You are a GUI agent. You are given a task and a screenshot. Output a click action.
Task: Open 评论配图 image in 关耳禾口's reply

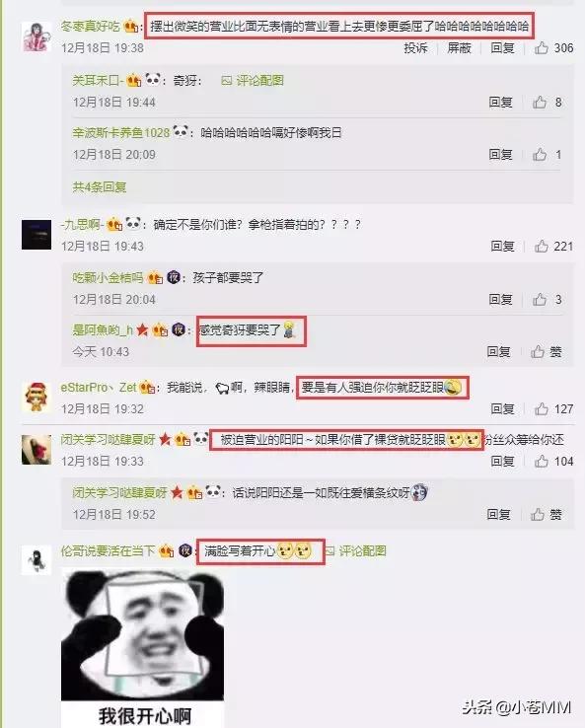pos(253,80)
